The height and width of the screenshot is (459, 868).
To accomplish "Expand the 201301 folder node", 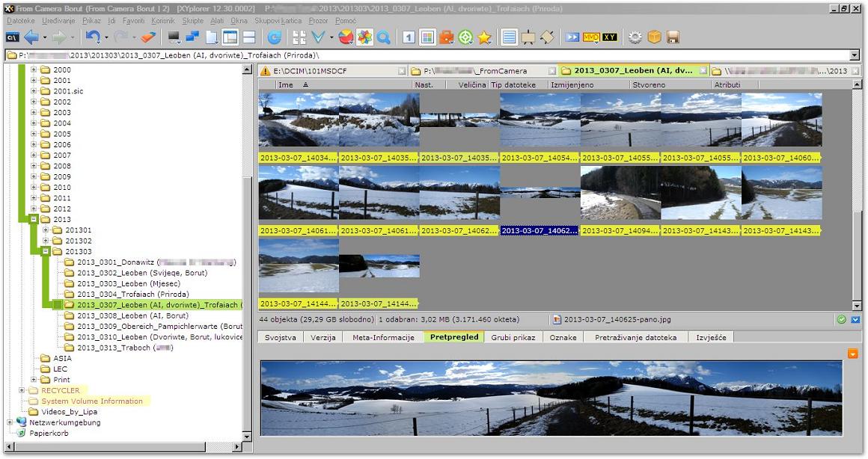I will pos(45,230).
